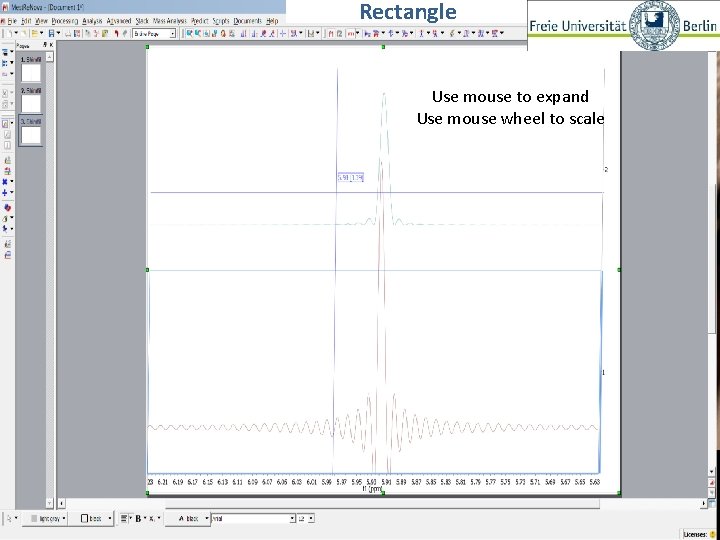Click the Save toolbar icon
This screenshot has height=540, width=720.
[51, 34]
